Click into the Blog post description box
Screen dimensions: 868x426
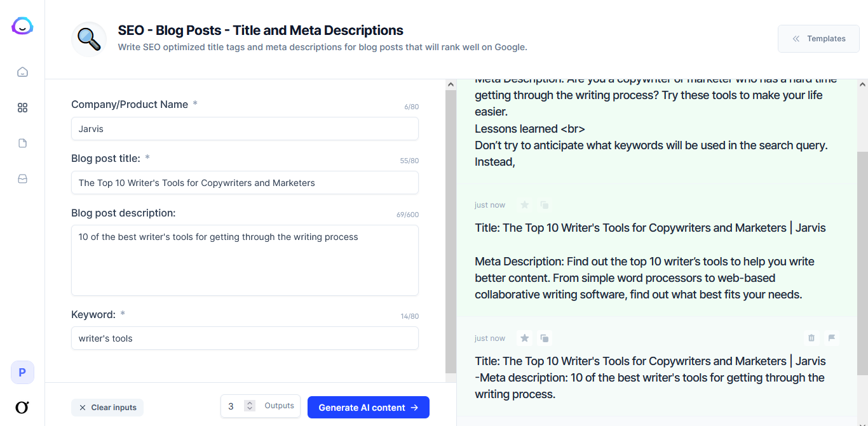pos(245,260)
